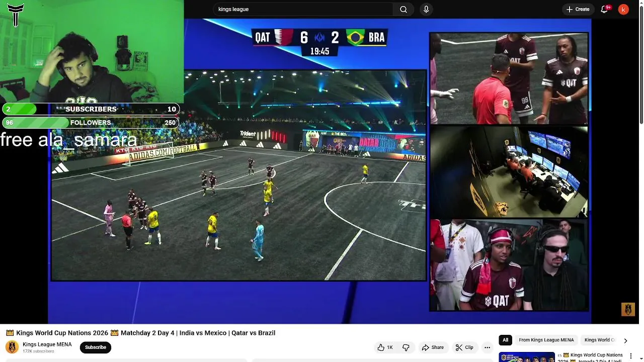The image size is (644, 362).
Task: Click the video title text
Action: (x=140, y=333)
